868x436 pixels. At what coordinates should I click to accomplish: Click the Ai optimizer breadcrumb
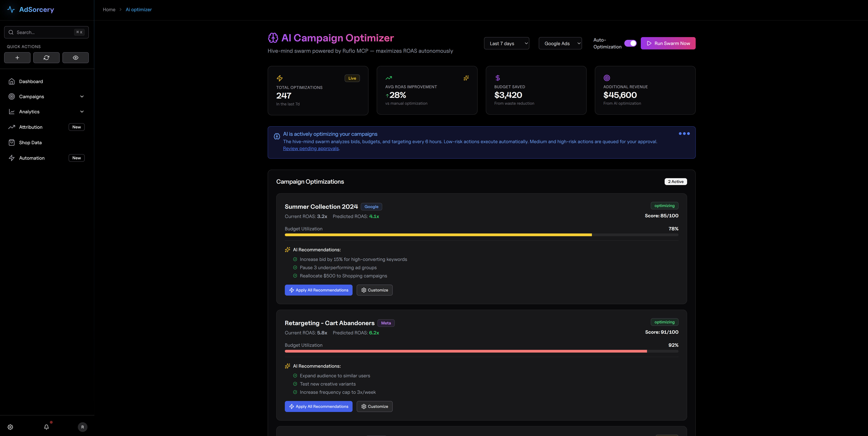tap(139, 9)
